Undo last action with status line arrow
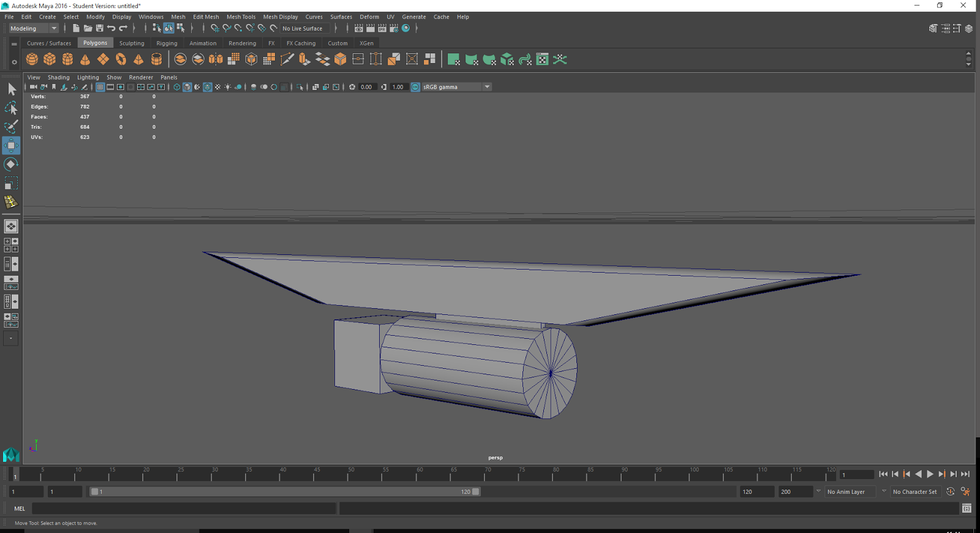 tap(111, 28)
